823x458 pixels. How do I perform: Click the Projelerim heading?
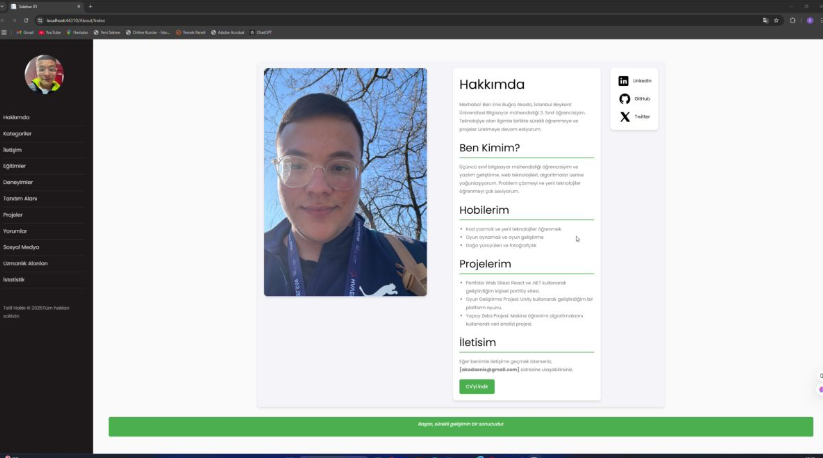pos(485,264)
